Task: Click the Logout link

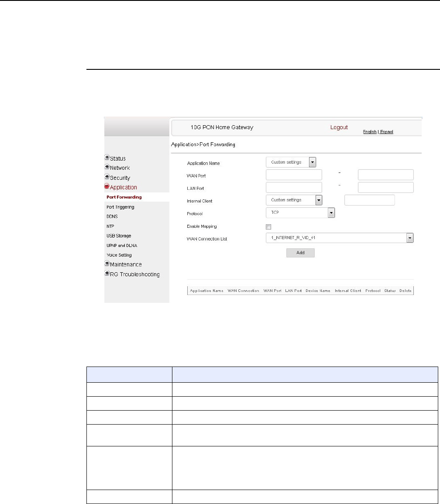Action: point(339,127)
